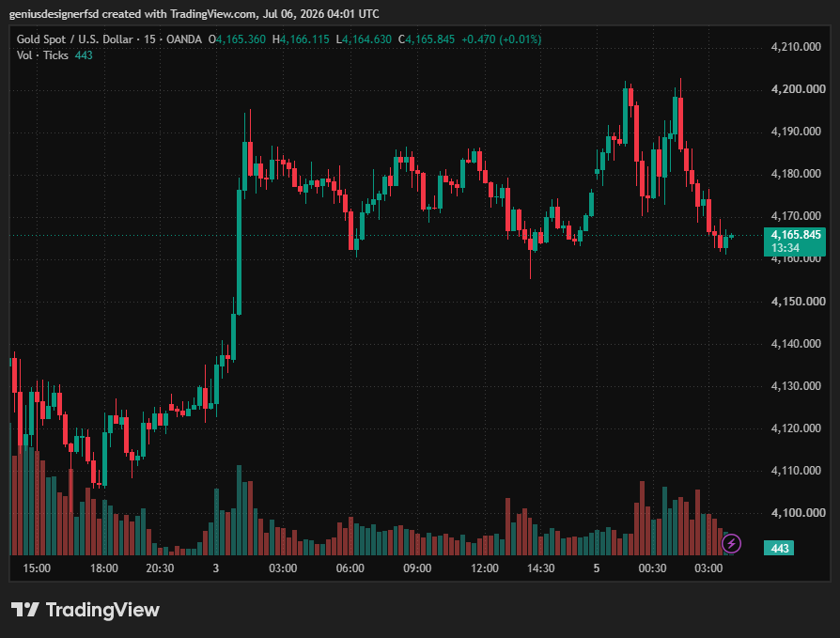The width and height of the screenshot is (840, 638).
Task: Click the 14:30 time axis label
Action: (x=540, y=568)
